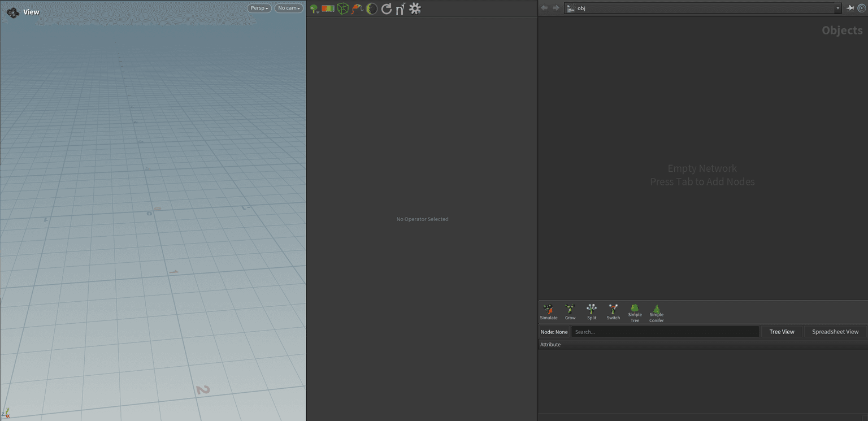Open the Persp view dropdown
This screenshot has height=421, width=868.
pyautogui.click(x=259, y=8)
